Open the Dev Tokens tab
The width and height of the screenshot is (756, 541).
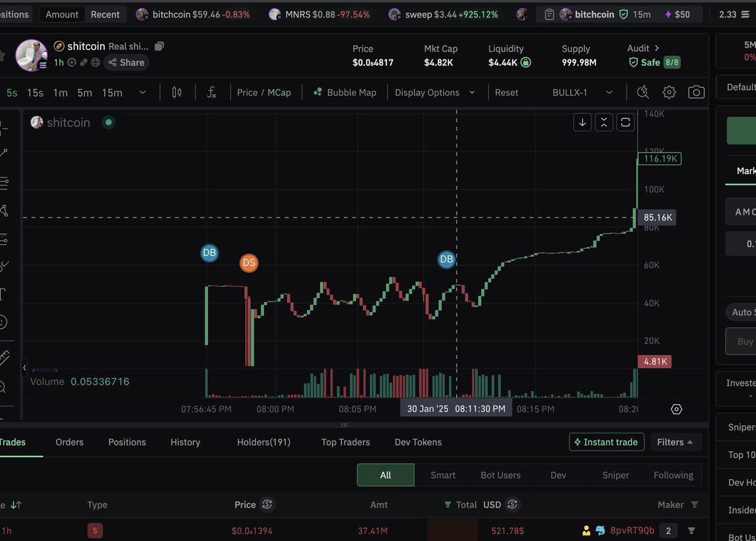pos(418,442)
